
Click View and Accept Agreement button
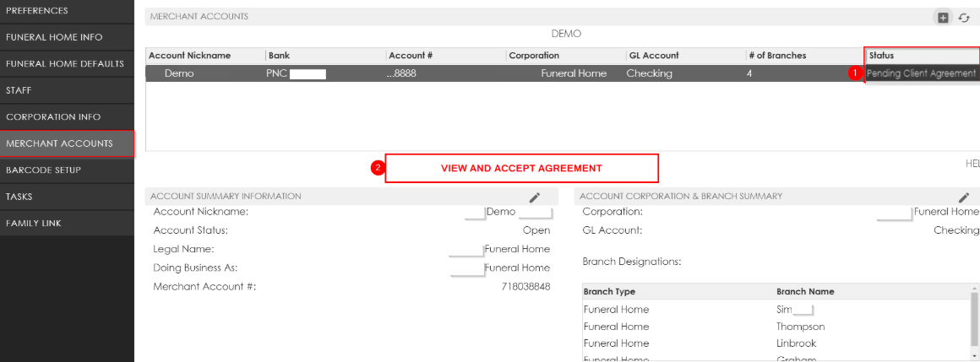521,169
